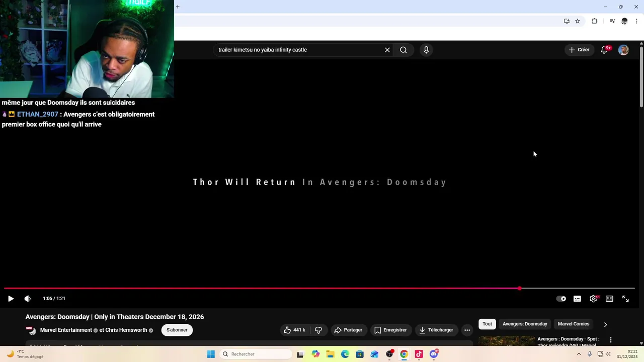644x362 pixels.
Task: Open a new browser tab with plus
Action: 178,7
